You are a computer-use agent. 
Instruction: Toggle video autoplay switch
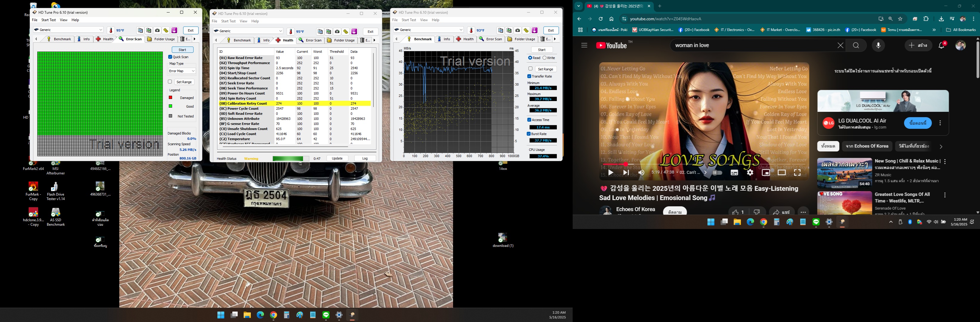[x=717, y=173]
